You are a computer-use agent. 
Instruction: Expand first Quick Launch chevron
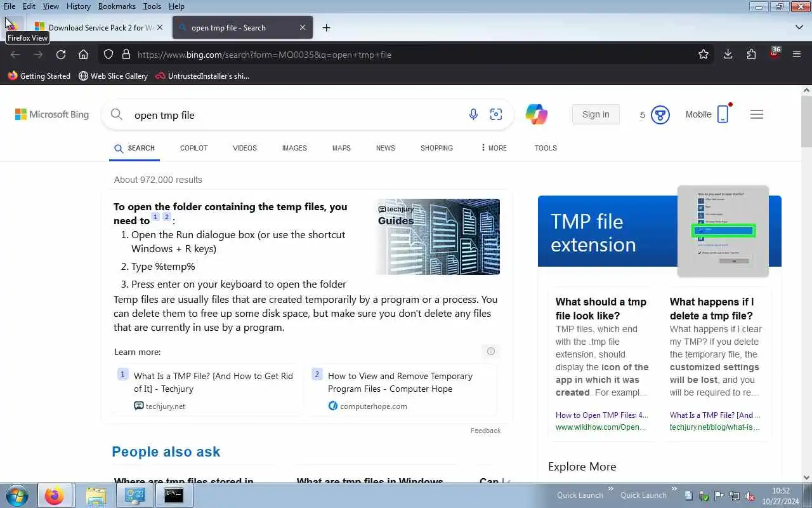pos(611,489)
